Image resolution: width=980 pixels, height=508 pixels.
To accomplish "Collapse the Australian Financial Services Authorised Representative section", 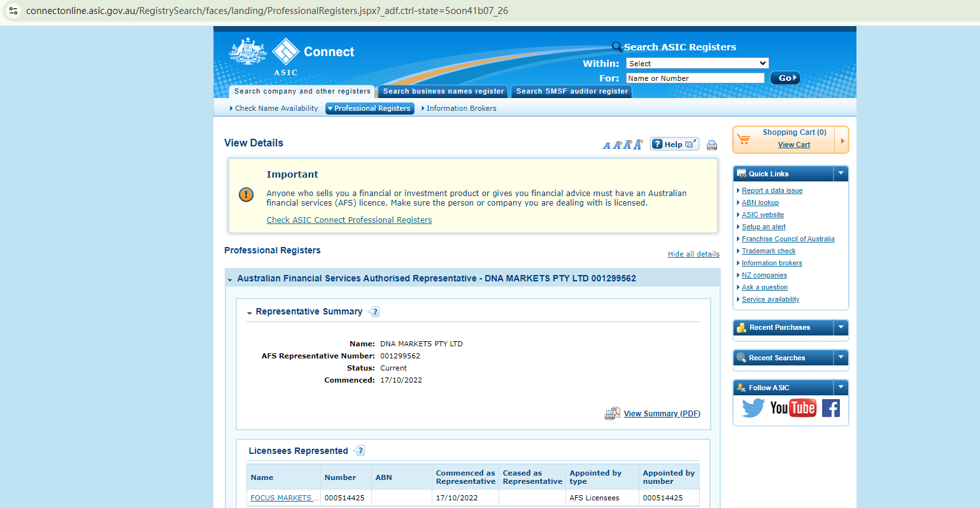I will click(229, 279).
